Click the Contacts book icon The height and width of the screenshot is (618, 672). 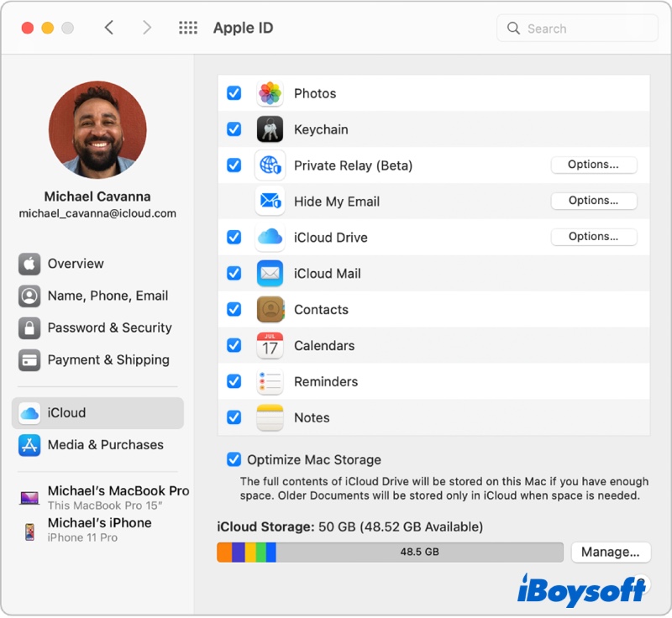click(x=270, y=309)
